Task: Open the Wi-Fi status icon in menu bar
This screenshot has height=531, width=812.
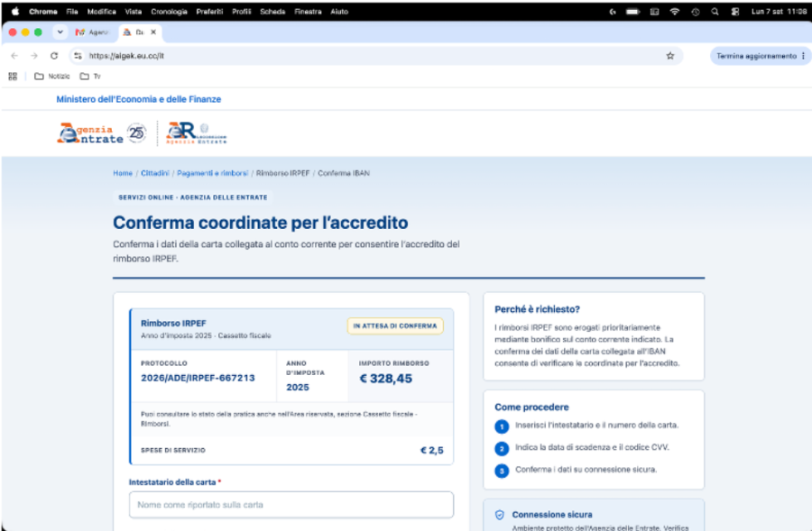Action: click(x=674, y=12)
